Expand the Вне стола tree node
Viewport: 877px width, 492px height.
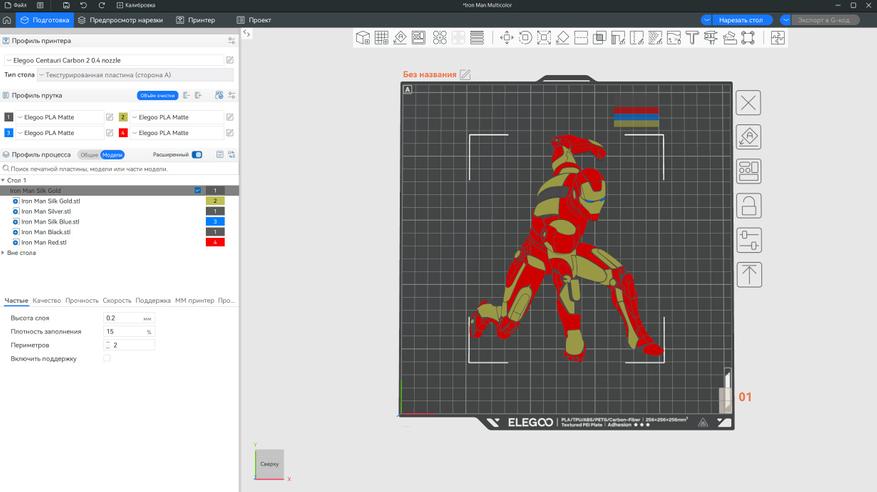point(4,253)
